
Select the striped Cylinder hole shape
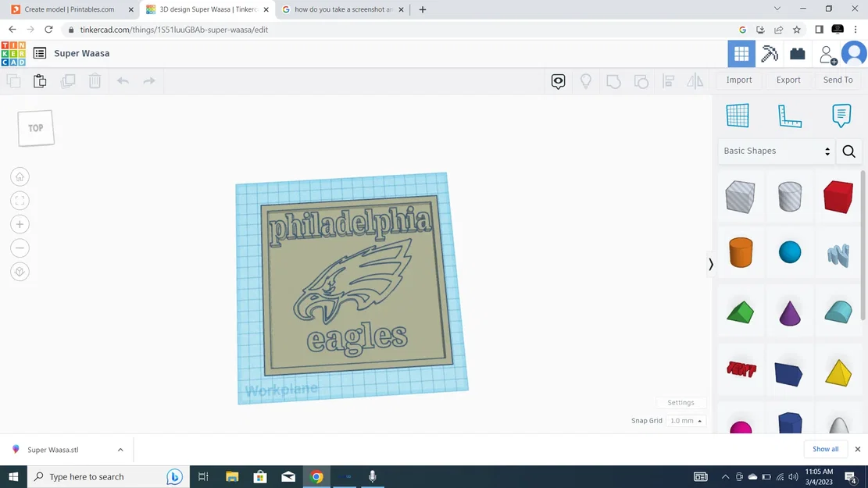[790, 197]
